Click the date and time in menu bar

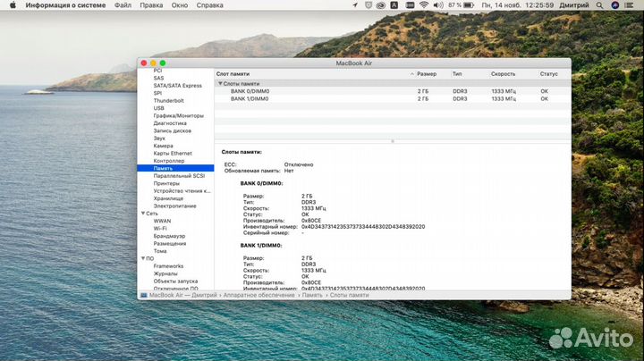[x=518, y=5]
